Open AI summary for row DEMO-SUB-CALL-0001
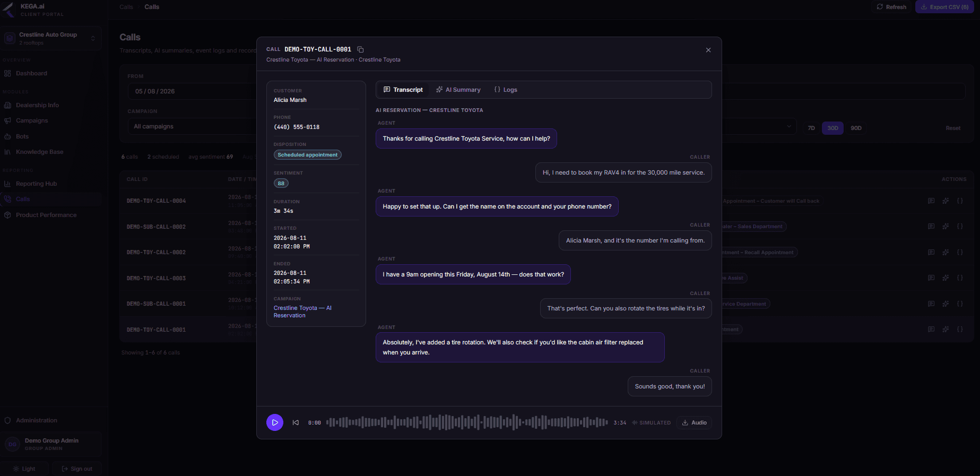Image resolution: width=980 pixels, height=476 pixels. coord(946,304)
